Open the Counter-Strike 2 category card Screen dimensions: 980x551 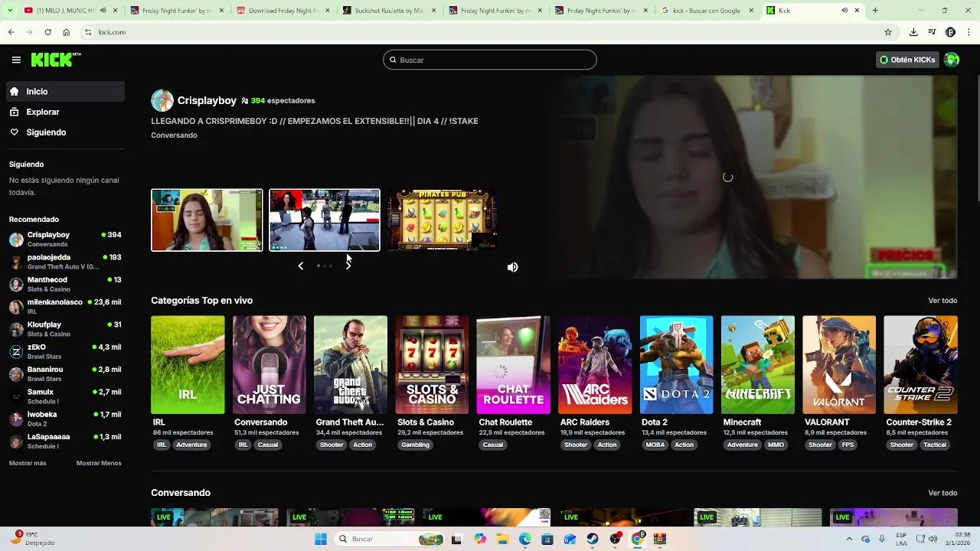(920, 365)
